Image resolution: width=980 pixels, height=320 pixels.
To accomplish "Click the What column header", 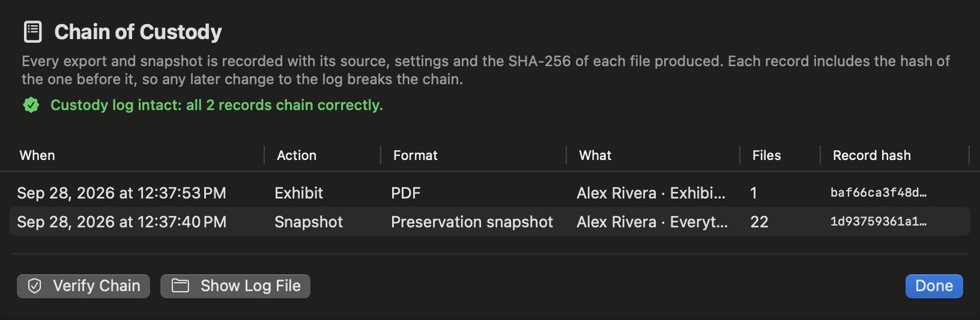I will point(595,156).
